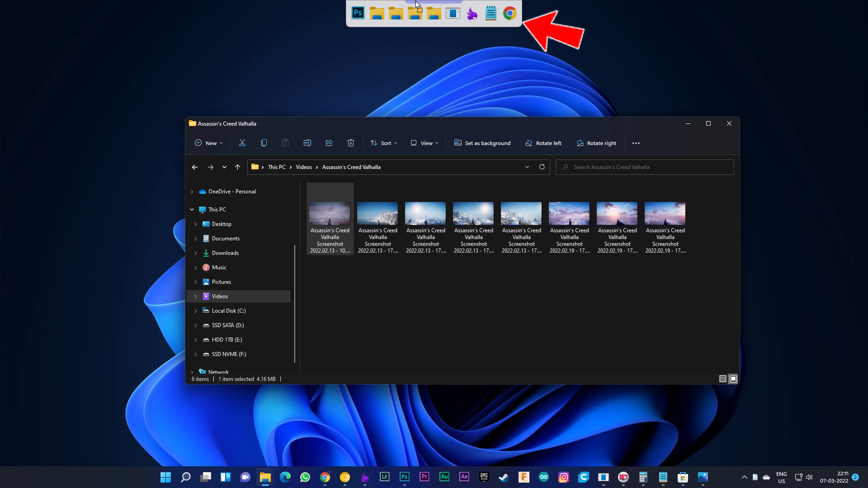Screen dimensions: 868x488
Task: Open the Share icon on the toolbar
Action: (x=329, y=143)
